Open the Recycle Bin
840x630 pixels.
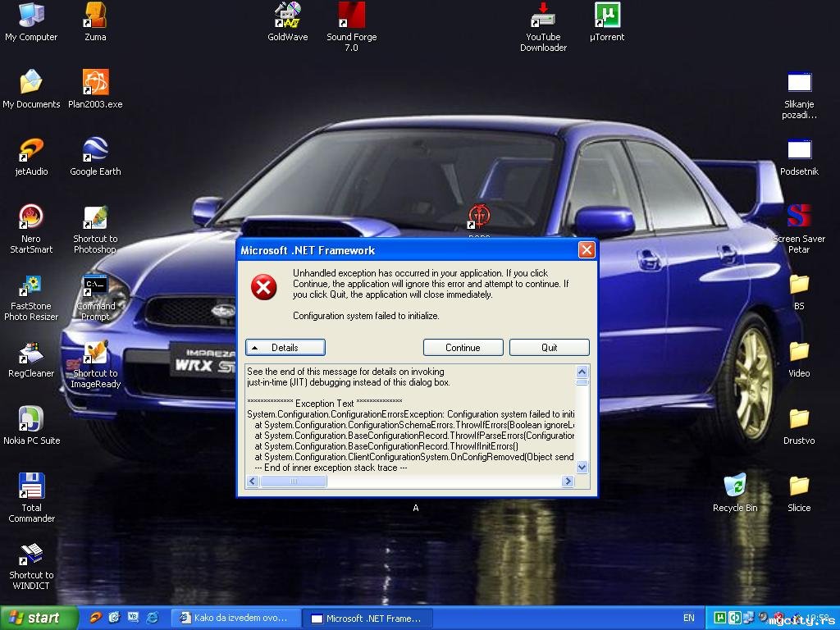coord(735,493)
